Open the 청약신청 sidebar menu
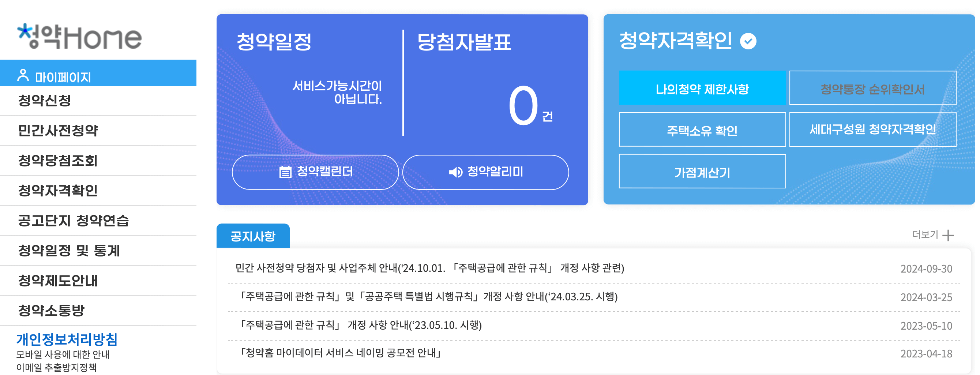Image resolution: width=980 pixels, height=375 pixels. point(45,101)
